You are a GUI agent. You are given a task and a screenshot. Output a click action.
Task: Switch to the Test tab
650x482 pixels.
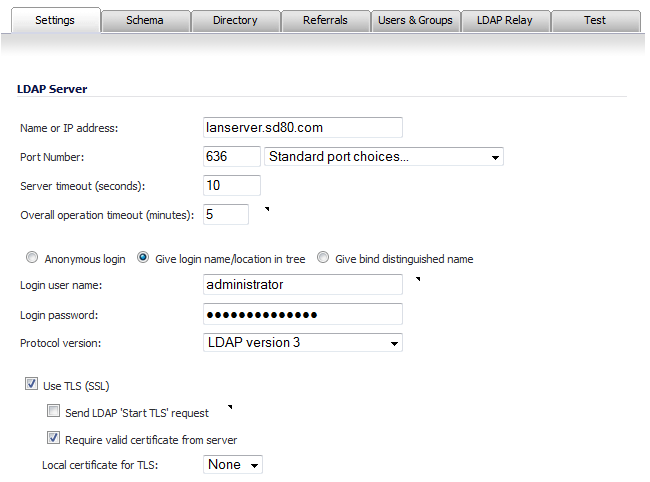point(595,21)
